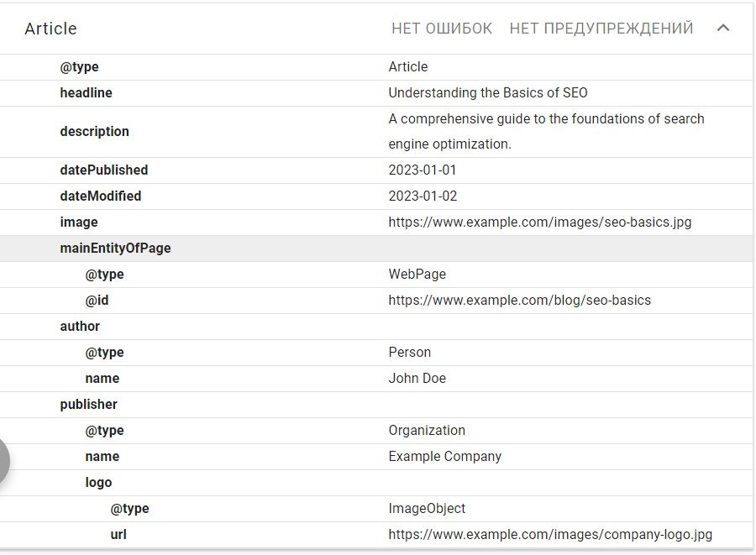Click the НЕТ ОШИБОК status label
Screen dimensions: 756x555
(442, 29)
